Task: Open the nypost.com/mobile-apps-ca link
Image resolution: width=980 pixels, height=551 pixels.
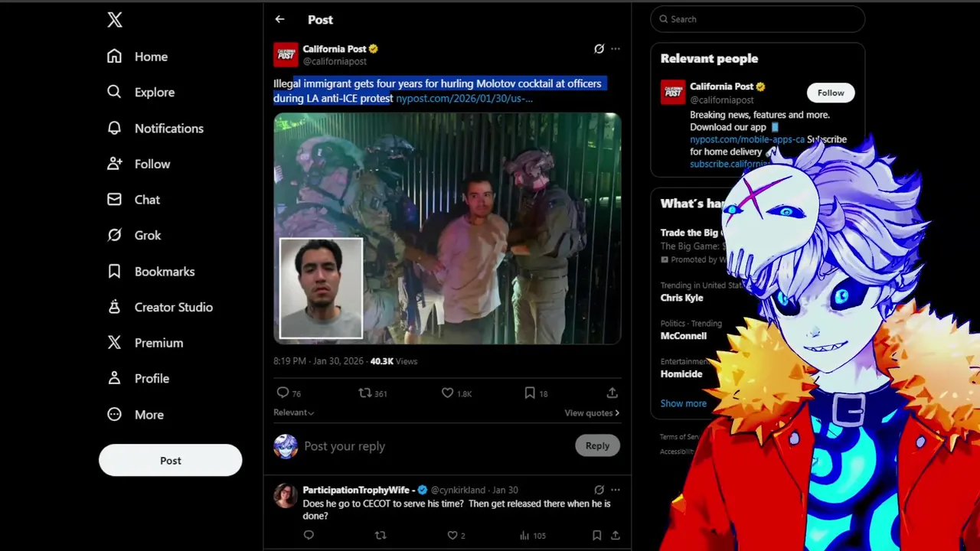Action: pos(747,139)
